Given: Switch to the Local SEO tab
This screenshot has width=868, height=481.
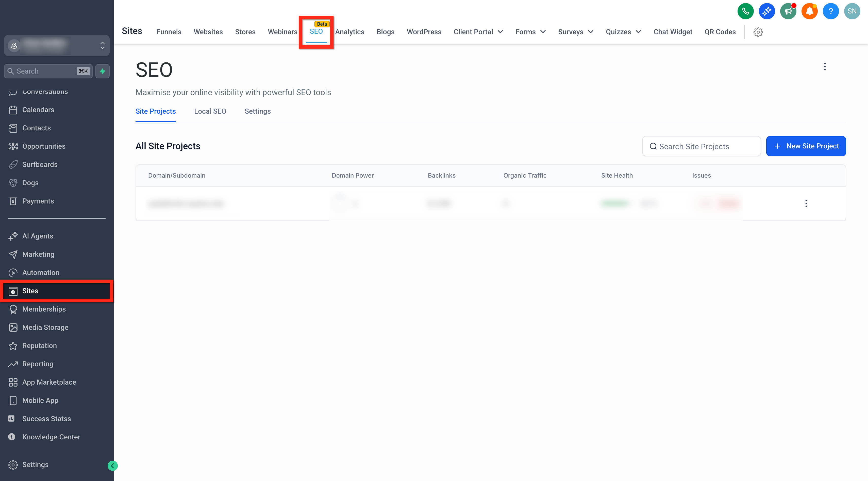Looking at the screenshot, I should pyautogui.click(x=210, y=111).
